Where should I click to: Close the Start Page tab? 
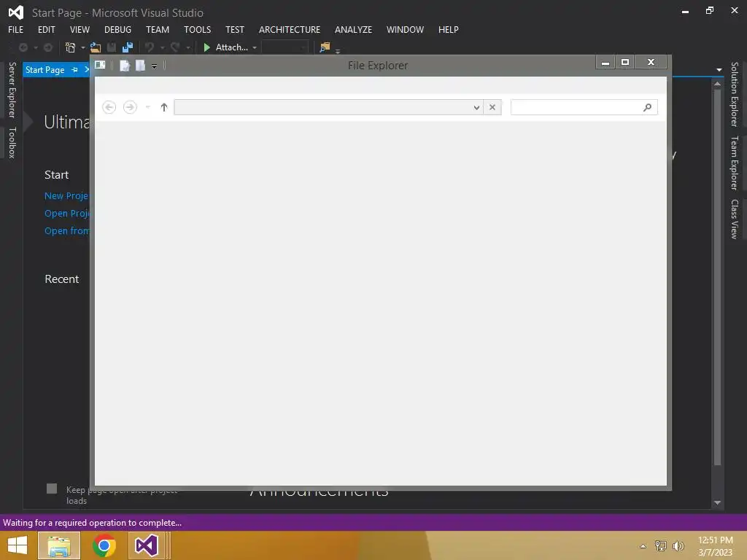(x=87, y=70)
